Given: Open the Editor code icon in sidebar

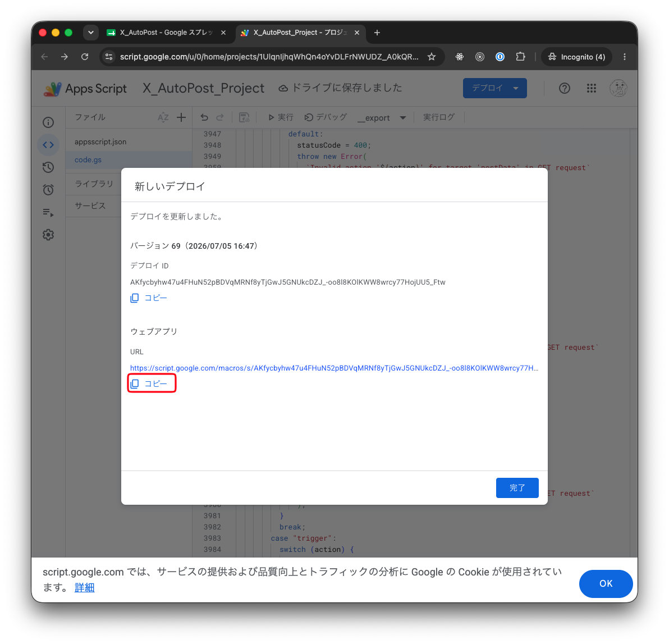Looking at the screenshot, I should click(48, 145).
